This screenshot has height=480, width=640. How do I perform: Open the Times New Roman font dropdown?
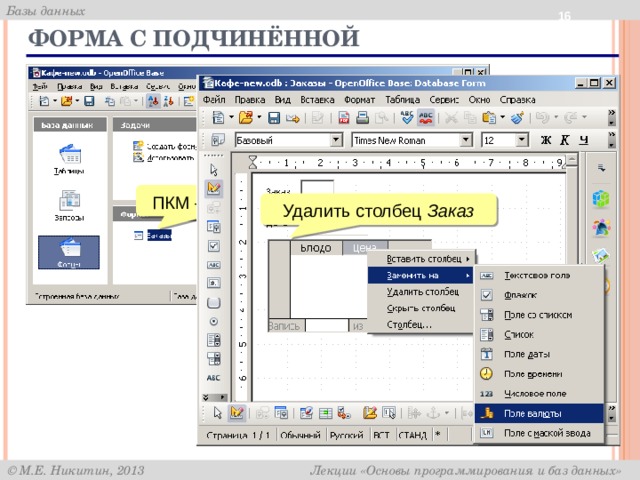tap(466, 140)
